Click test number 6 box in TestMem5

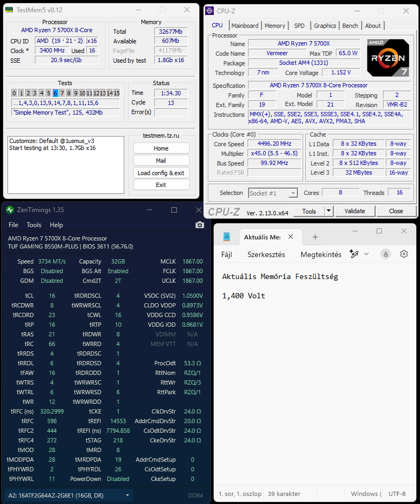55,93
